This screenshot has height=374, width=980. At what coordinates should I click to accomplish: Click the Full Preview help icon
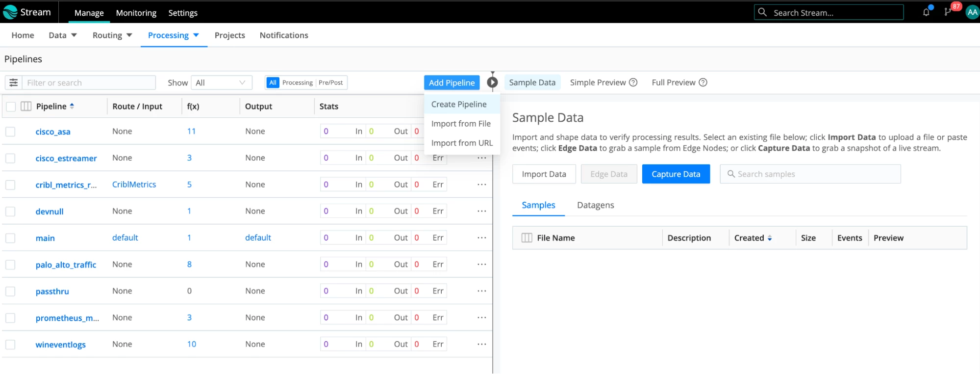click(703, 82)
